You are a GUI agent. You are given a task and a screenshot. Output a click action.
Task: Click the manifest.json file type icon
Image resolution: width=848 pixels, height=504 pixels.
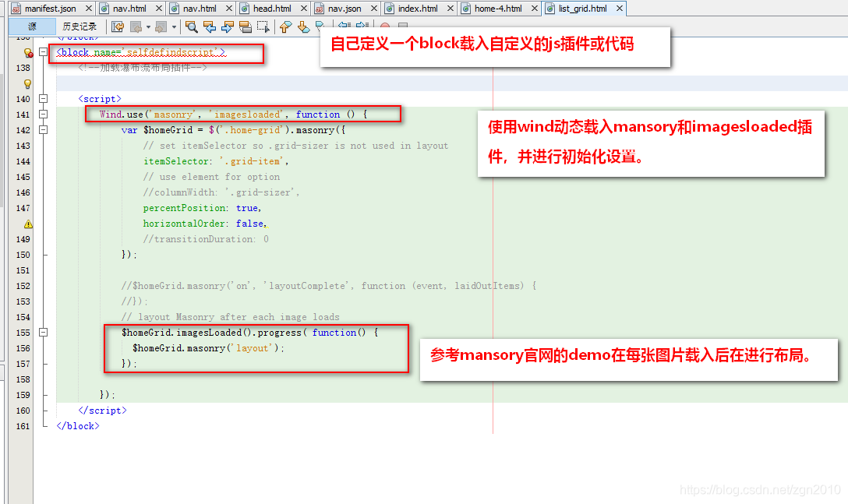[16, 9]
